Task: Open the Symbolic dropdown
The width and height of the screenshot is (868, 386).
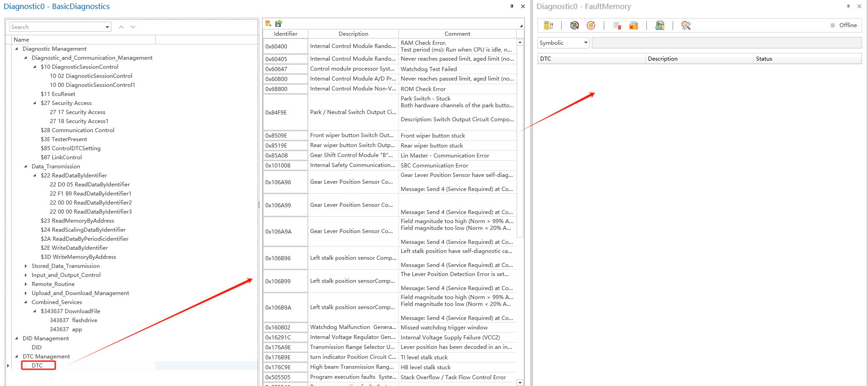Action: 585,43
